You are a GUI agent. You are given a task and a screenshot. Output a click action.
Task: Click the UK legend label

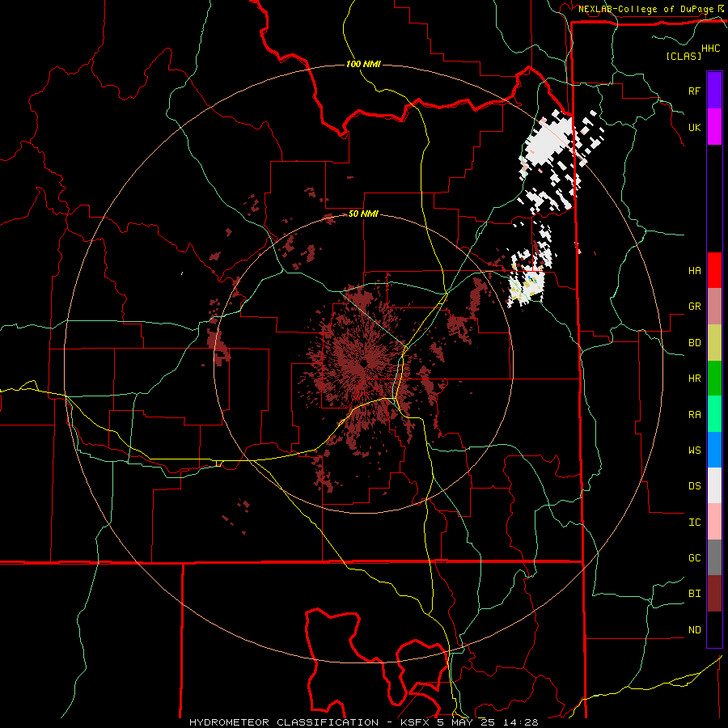click(694, 127)
